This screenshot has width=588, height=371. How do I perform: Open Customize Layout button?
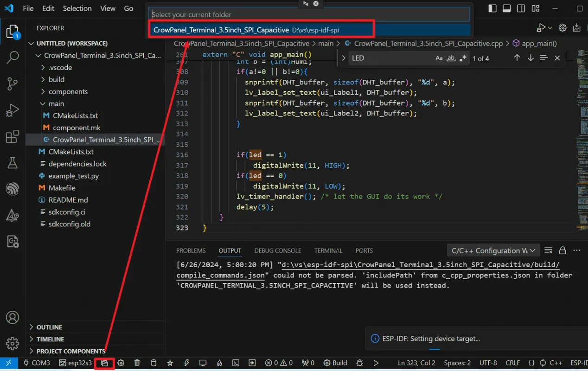tap(536, 8)
